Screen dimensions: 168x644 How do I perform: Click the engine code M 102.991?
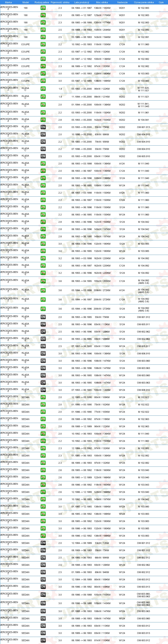click(x=144, y=37)
